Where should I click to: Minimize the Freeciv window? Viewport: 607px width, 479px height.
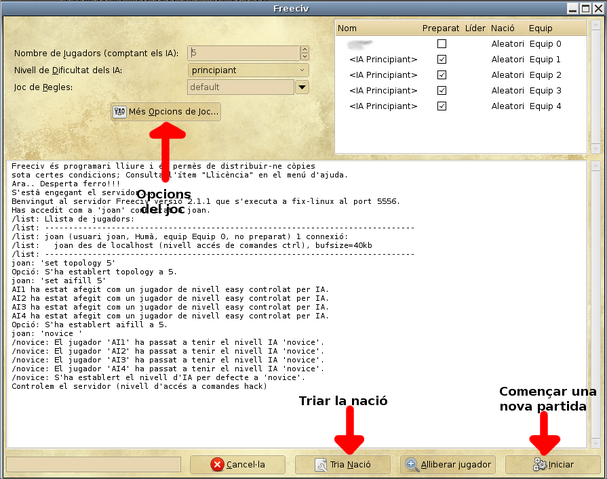pos(573,9)
